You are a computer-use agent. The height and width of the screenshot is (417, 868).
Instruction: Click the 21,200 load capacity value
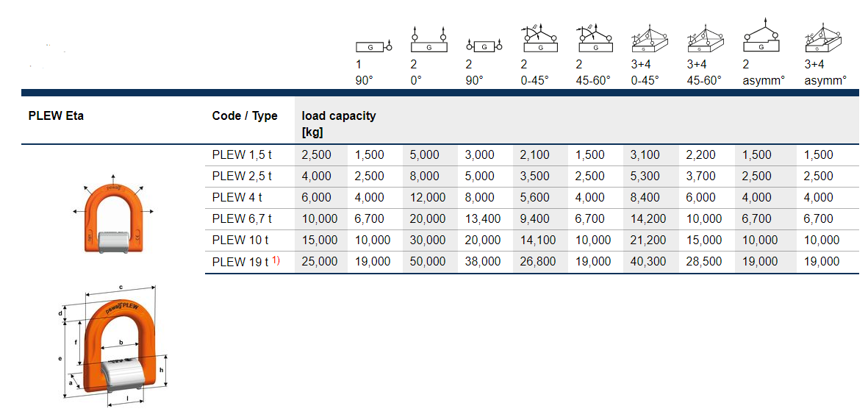tap(648, 240)
